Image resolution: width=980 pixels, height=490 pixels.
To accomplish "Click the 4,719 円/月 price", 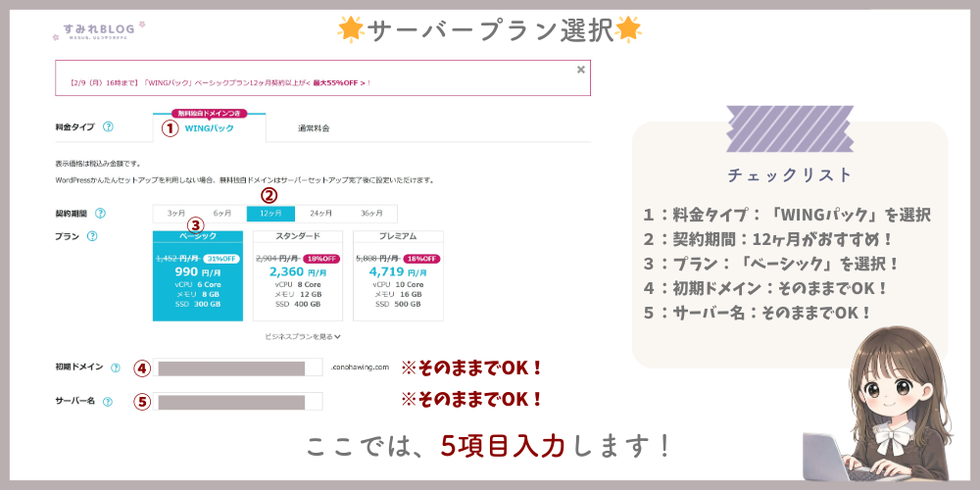I will [398, 271].
